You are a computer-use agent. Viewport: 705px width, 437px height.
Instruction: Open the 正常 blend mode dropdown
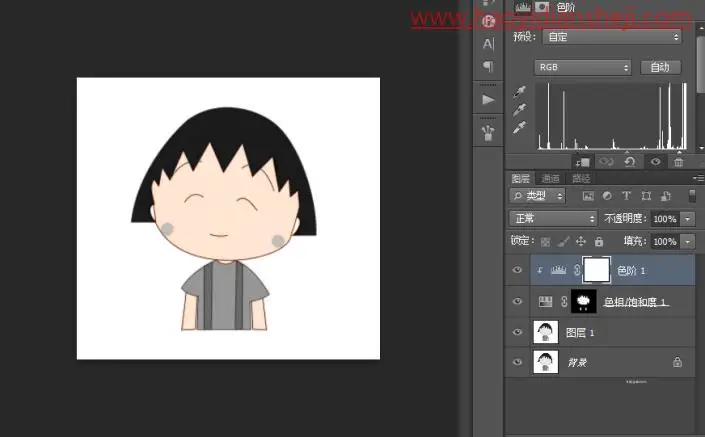[553, 219]
